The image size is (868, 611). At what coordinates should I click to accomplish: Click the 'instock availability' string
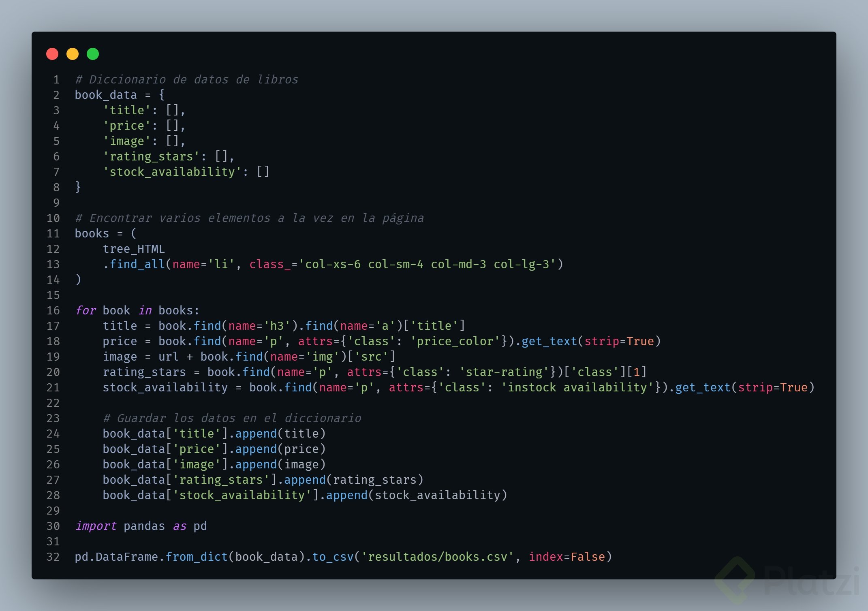[577, 388]
